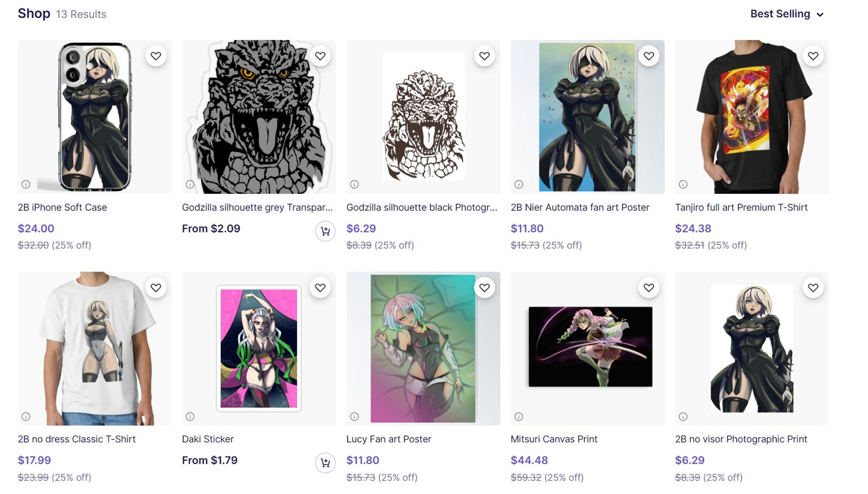868x494 pixels.
Task: View info for 2B Nier Automata Poster
Action: click(519, 184)
